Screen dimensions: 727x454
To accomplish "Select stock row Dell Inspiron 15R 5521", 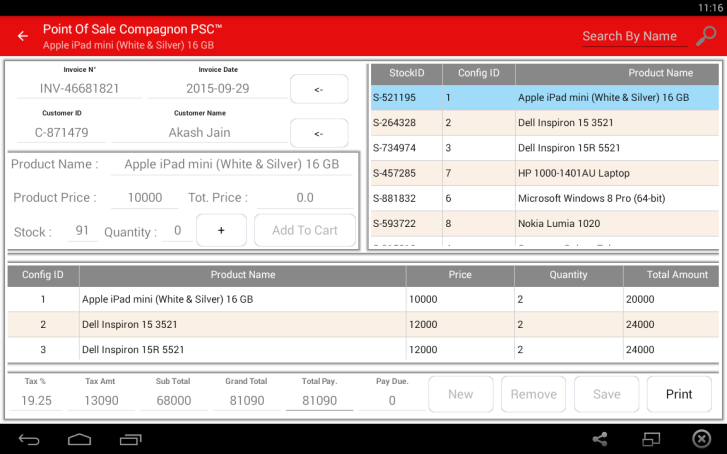I will tap(545, 148).
